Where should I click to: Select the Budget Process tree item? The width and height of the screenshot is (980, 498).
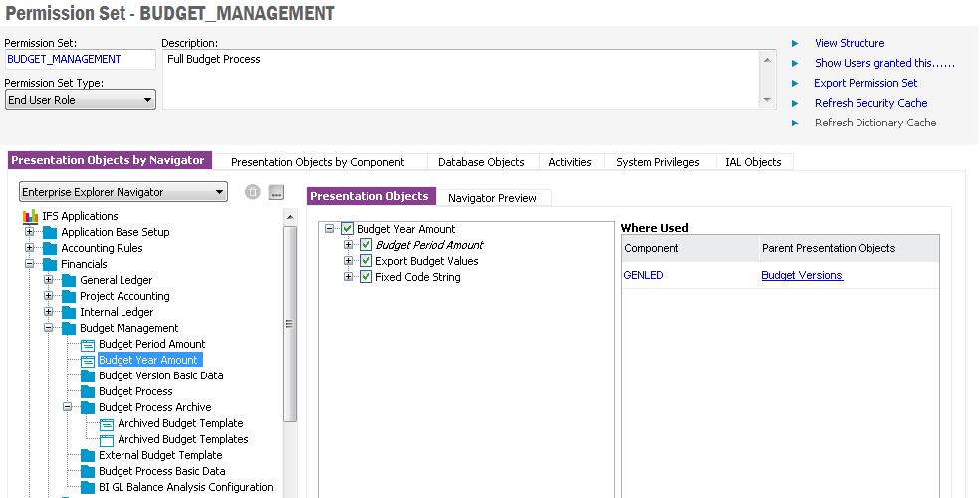click(x=135, y=391)
